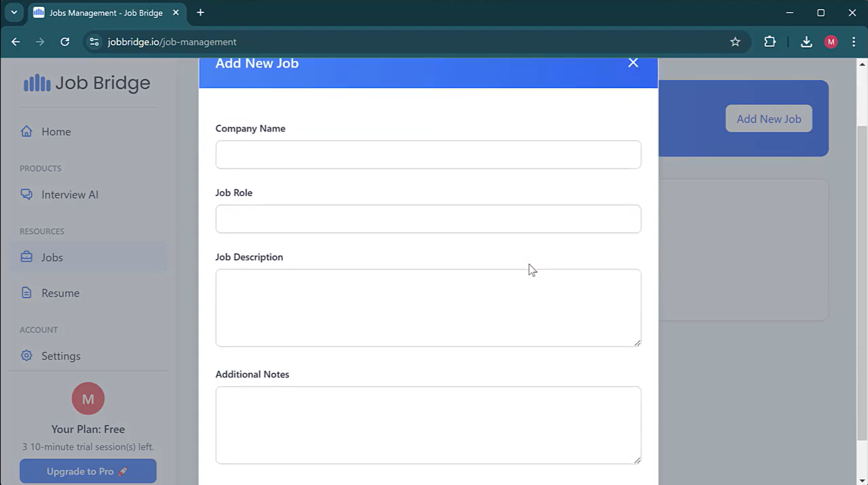This screenshot has height=485, width=868.
Task: Open the Resume document icon
Action: pos(26,293)
